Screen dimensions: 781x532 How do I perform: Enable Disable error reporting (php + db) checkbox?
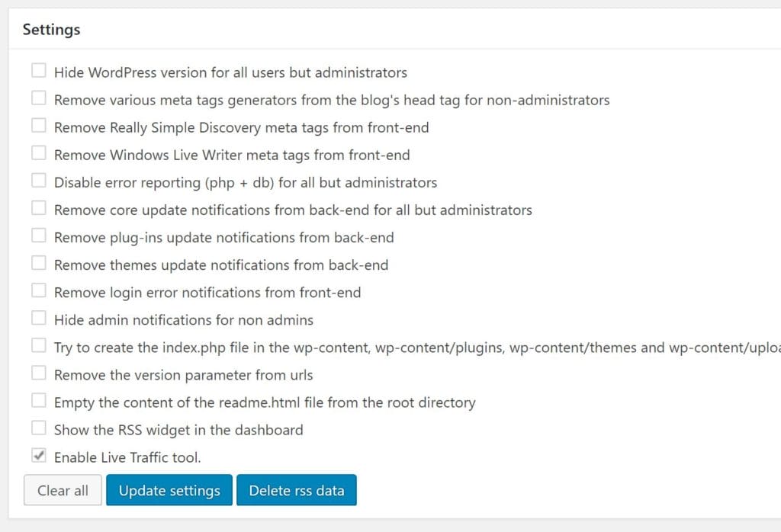tap(38, 181)
